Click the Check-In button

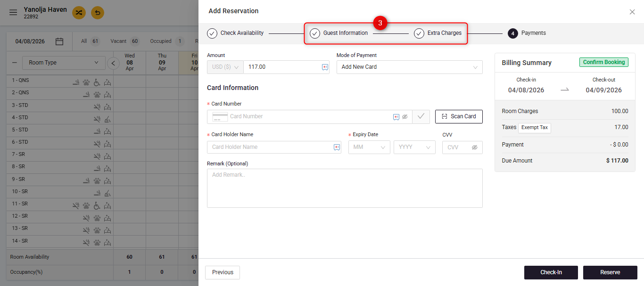[x=551, y=272]
